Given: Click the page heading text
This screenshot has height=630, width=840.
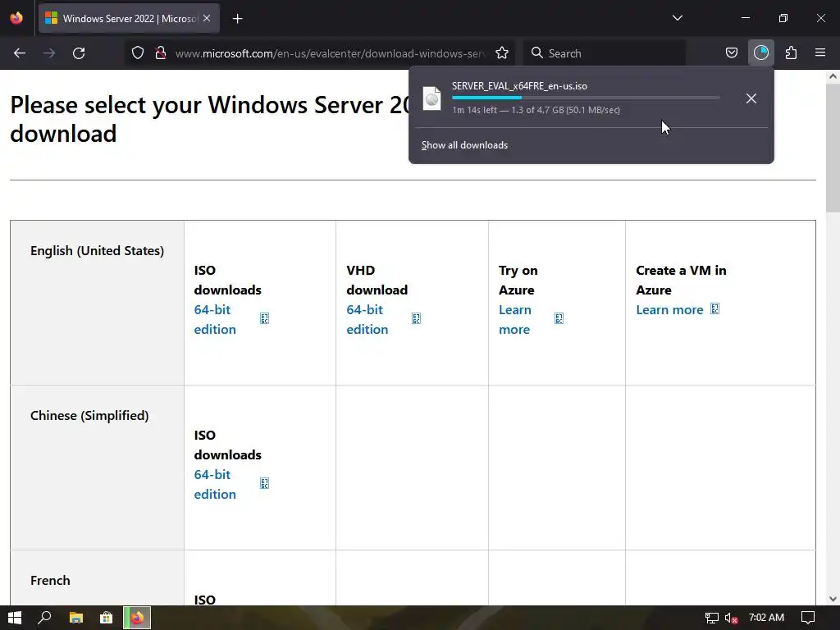Looking at the screenshot, I should [x=212, y=119].
